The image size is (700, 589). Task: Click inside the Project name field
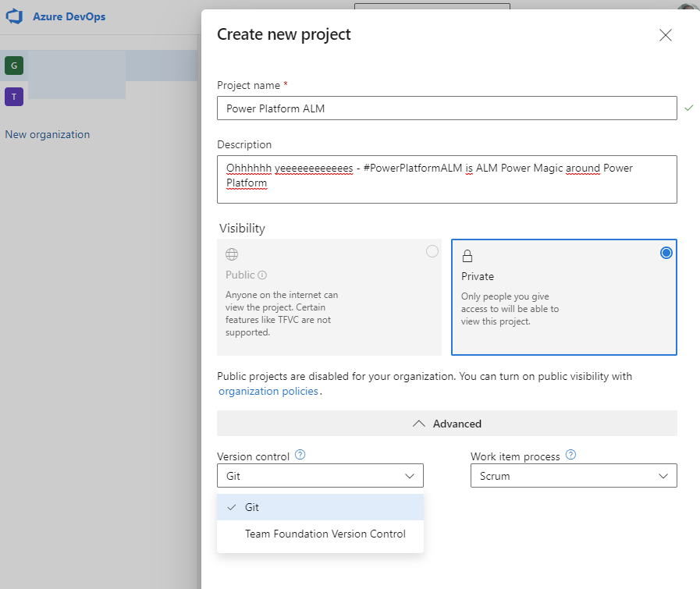447,108
